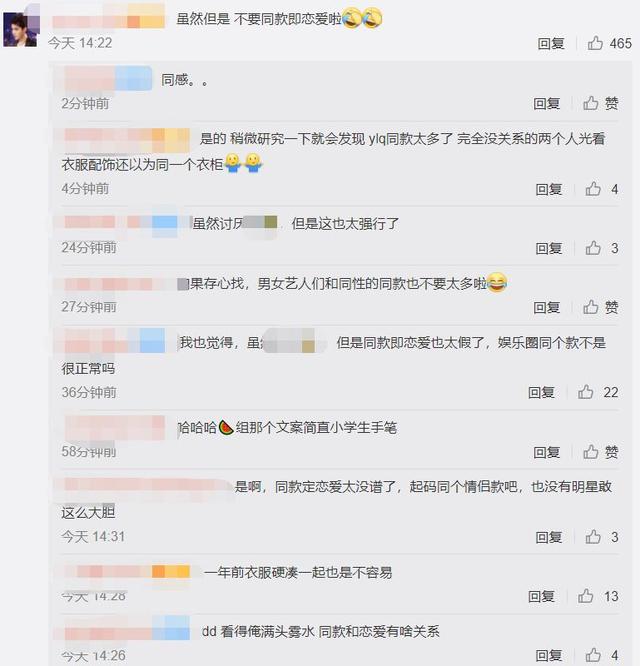640x666 pixels.
Task: Like the reply posted 今天 14:31
Action: tap(593, 537)
